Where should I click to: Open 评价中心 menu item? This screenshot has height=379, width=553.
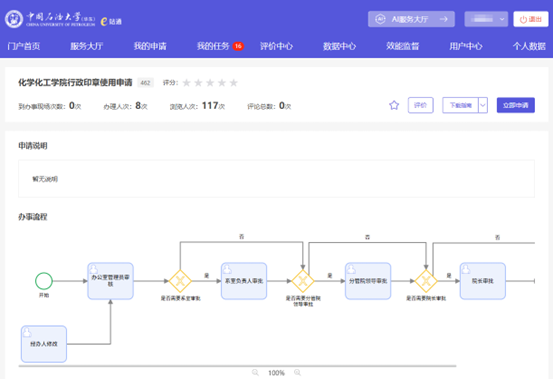276,46
